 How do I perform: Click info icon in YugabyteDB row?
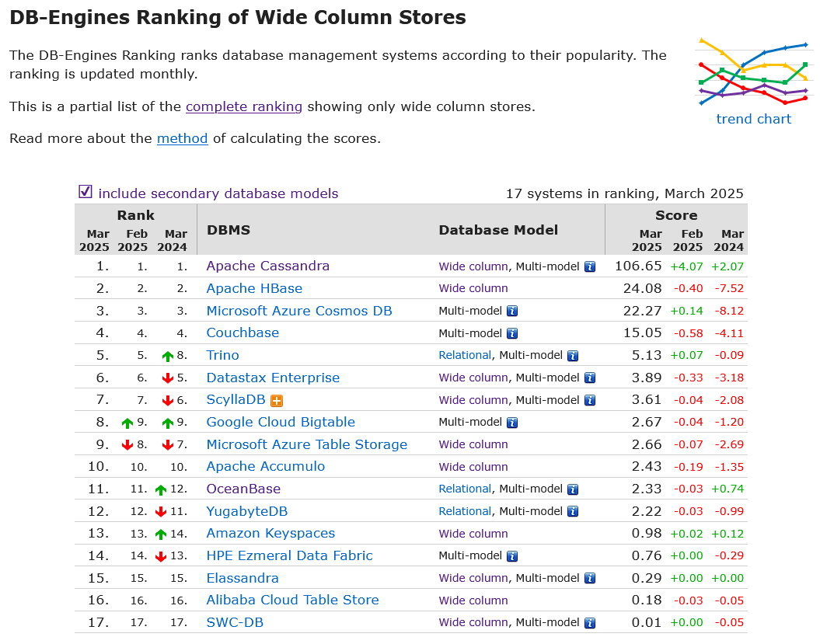(x=573, y=512)
